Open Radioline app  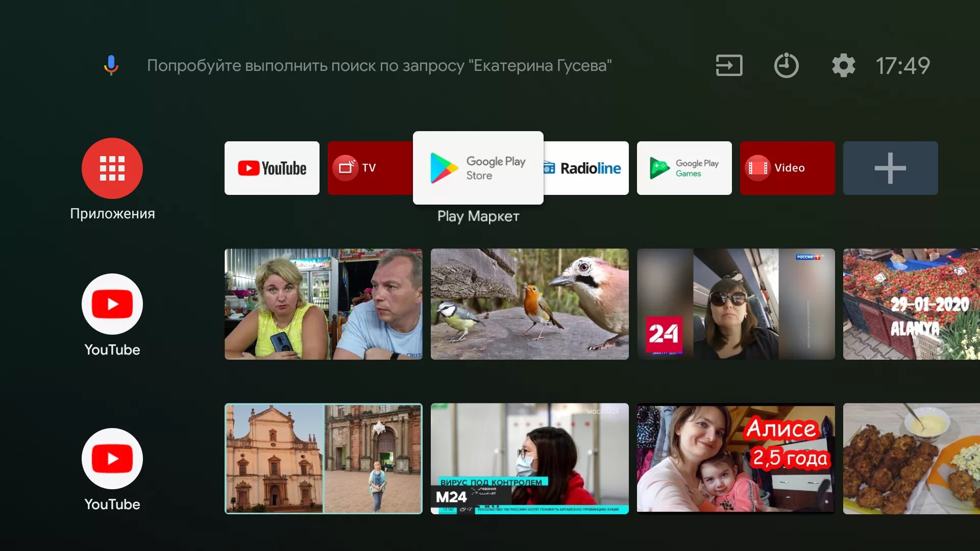coord(581,167)
